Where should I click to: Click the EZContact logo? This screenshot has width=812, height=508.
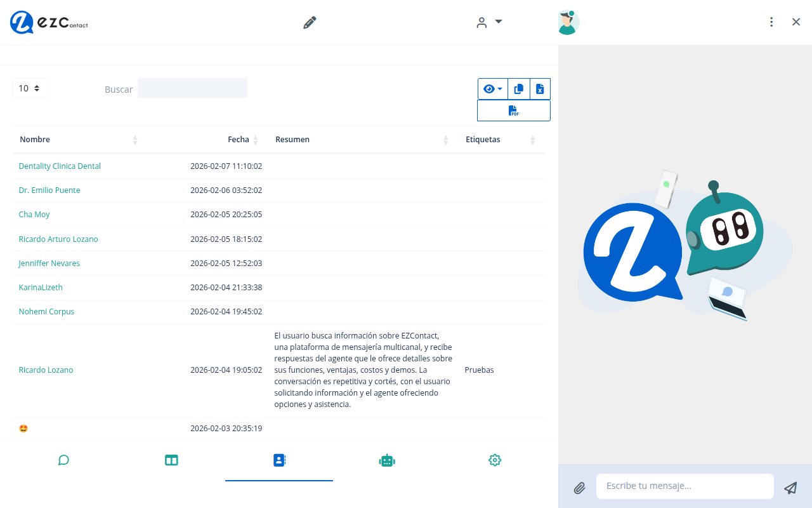[x=48, y=22]
